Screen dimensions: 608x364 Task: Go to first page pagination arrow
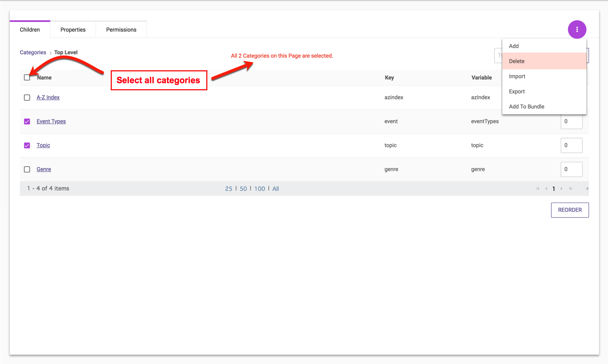538,189
